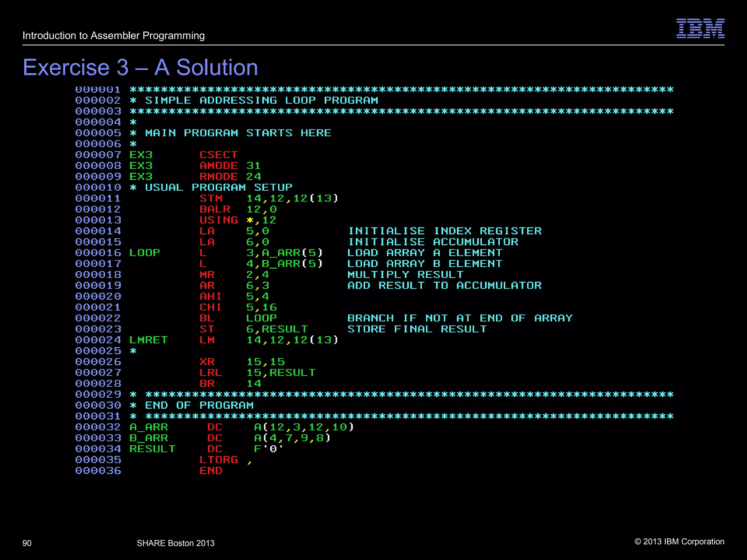The height and width of the screenshot is (560, 747).
Task: Click the BL instruction
Action: [207, 318]
